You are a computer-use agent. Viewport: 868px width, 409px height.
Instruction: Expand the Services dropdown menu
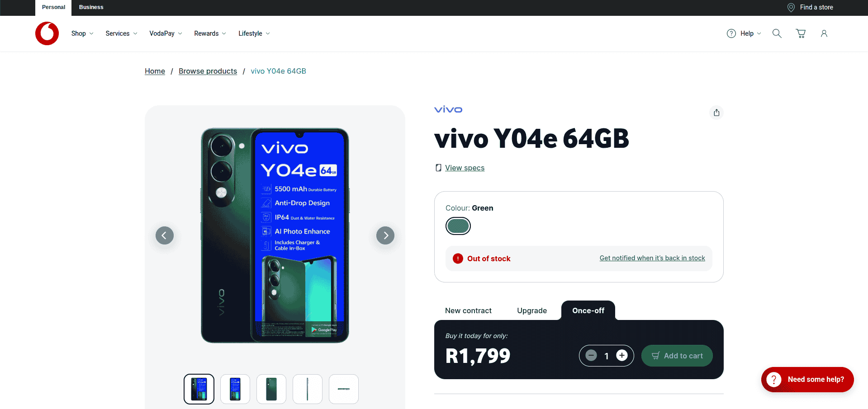(x=122, y=33)
